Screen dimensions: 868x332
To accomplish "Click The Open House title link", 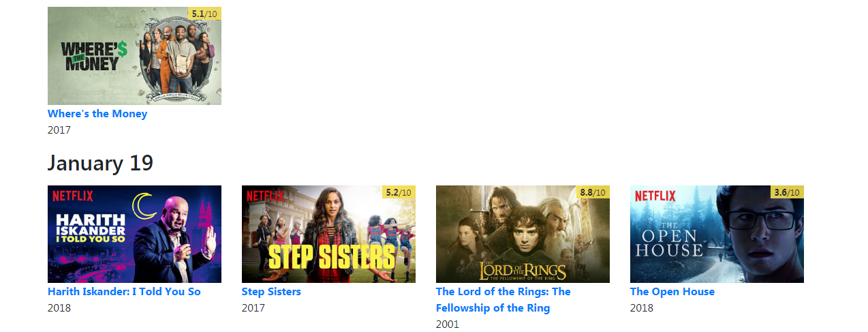I will pyautogui.click(x=672, y=292).
